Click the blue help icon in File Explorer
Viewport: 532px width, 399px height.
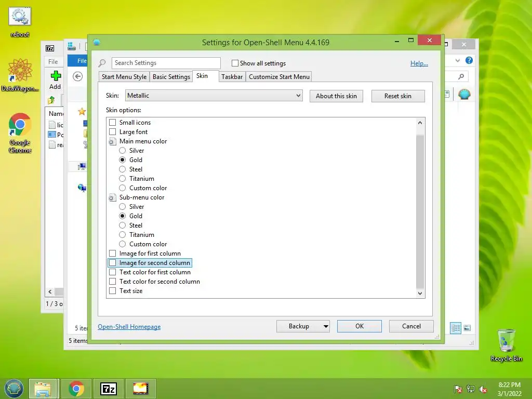point(469,60)
